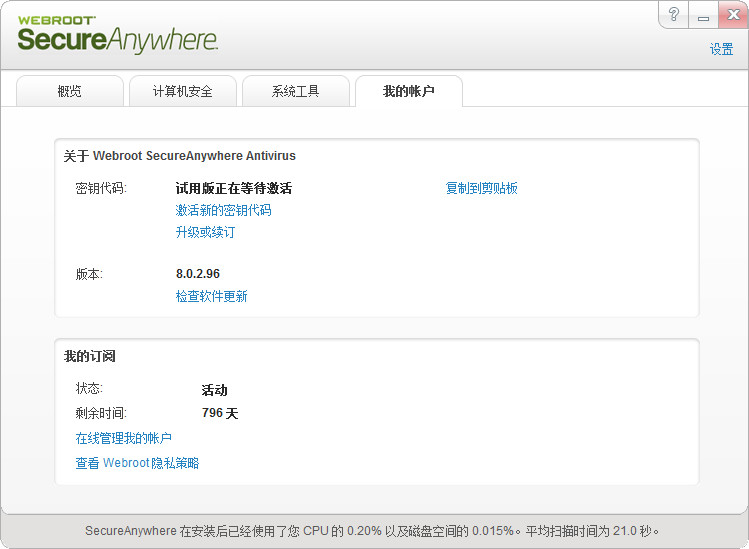Click the 剩余时间 label
This screenshot has height=549, width=749.
pyautogui.click(x=101, y=413)
